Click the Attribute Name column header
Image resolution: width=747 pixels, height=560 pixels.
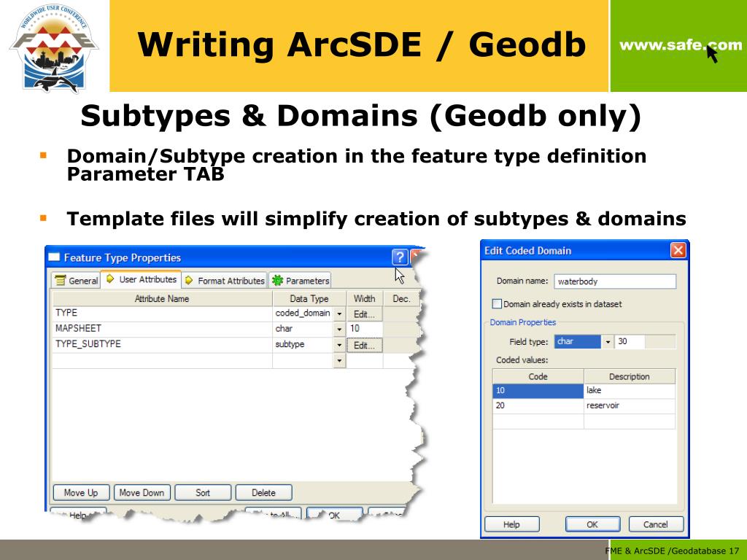coord(162,298)
